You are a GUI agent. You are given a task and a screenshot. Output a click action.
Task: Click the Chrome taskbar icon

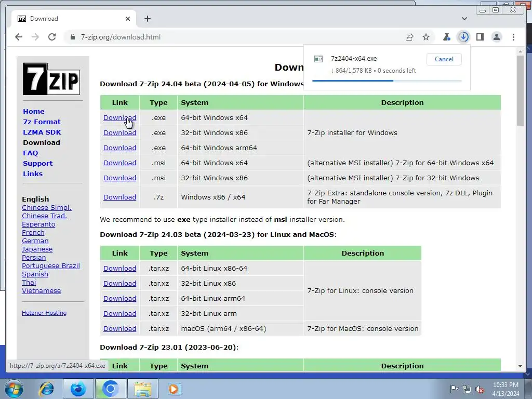(110, 389)
